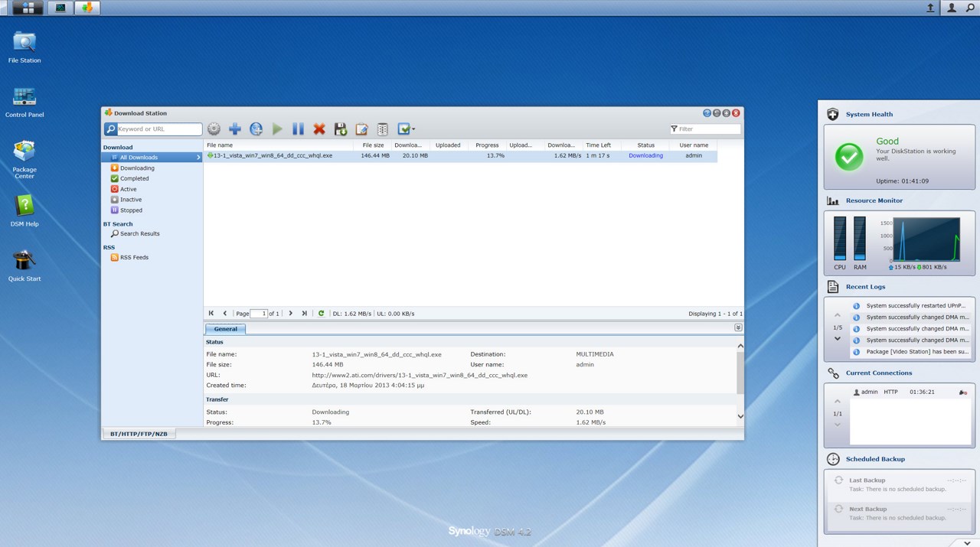Viewport: 980px width, 547px height.
Task: Go to the previous page of downloads
Action: pyautogui.click(x=225, y=314)
